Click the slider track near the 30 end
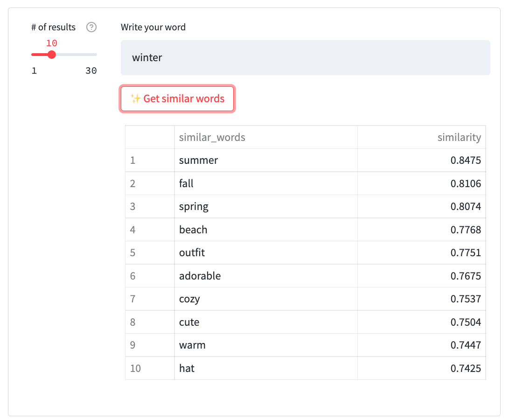 (92, 55)
